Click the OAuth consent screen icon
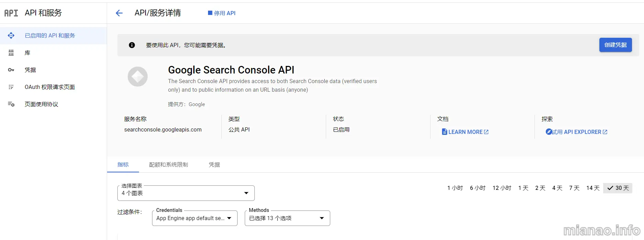Image resolution: width=644 pixels, height=240 pixels. point(11,87)
